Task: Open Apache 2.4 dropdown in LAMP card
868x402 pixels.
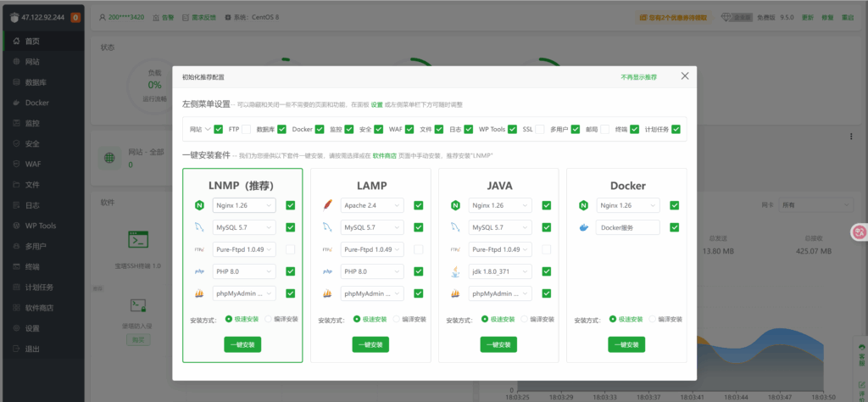Action: tap(372, 205)
